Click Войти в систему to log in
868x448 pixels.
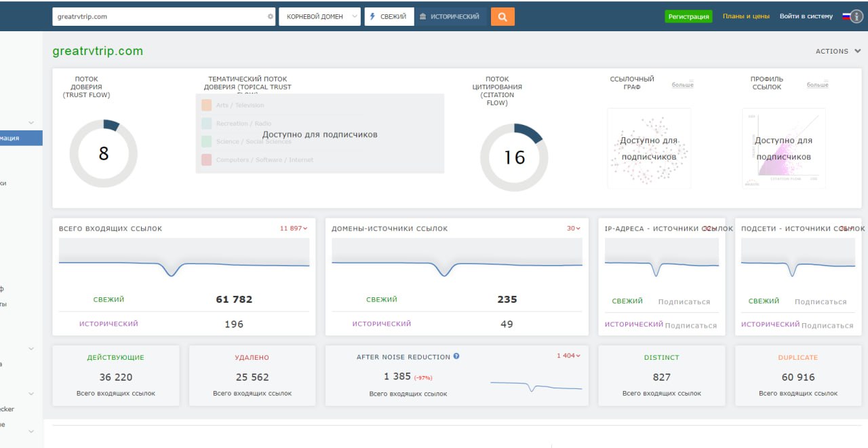(x=806, y=16)
